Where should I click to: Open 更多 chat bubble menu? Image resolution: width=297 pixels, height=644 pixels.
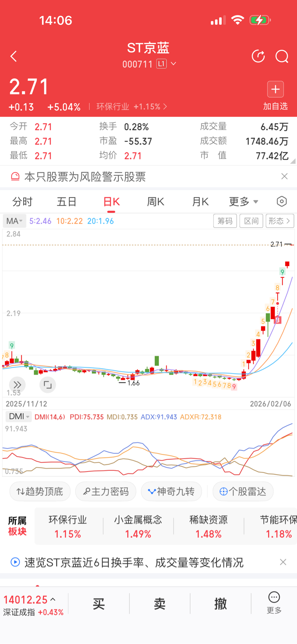tap(274, 603)
